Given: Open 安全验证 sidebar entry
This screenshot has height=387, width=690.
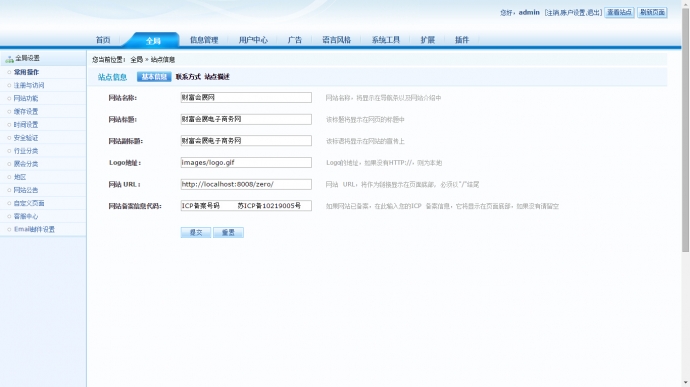Looking at the screenshot, I should coord(26,138).
